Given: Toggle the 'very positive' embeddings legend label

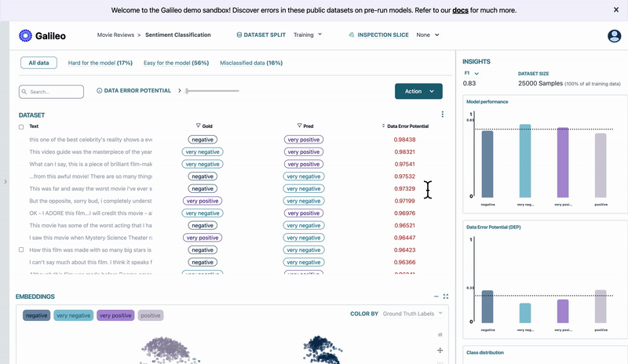Looking at the screenshot, I should click(115, 315).
